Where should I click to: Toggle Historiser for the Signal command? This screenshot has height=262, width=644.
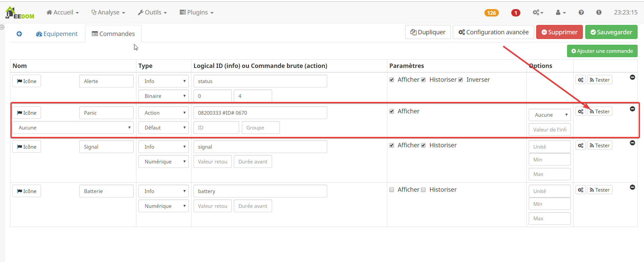click(423, 145)
